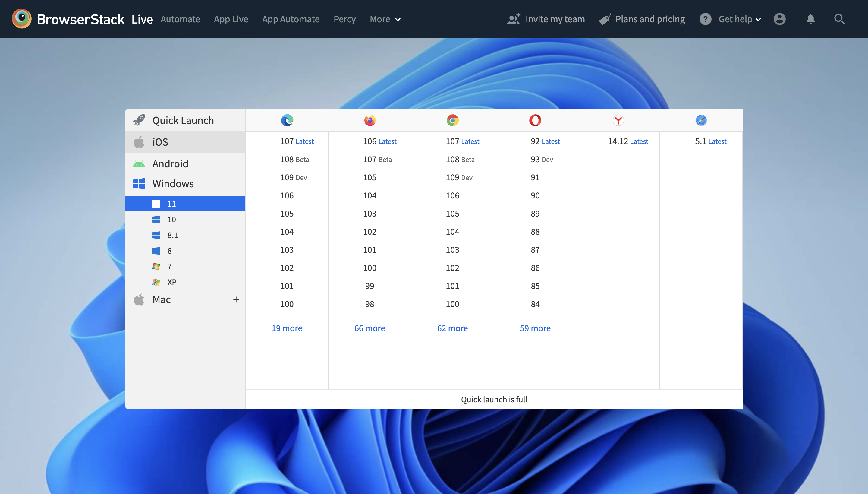The image size is (868, 494).
Task: Select the Opera browser icon
Action: (535, 120)
